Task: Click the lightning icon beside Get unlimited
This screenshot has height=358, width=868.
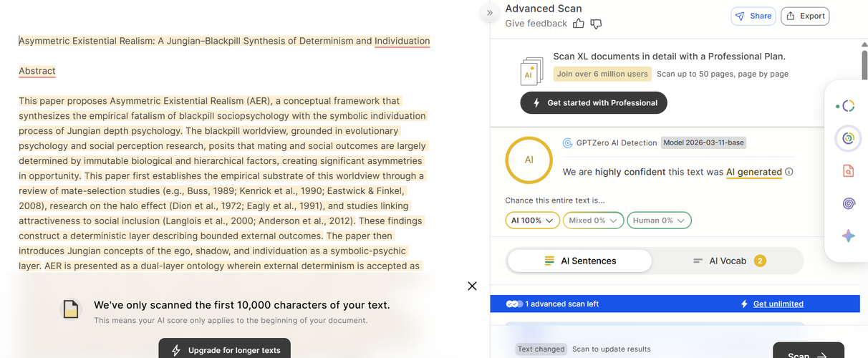Action: click(x=745, y=304)
